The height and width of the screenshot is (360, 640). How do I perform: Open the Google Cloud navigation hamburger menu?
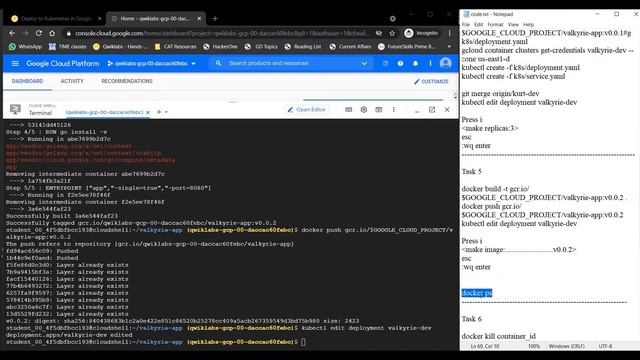click(x=15, y=64)
